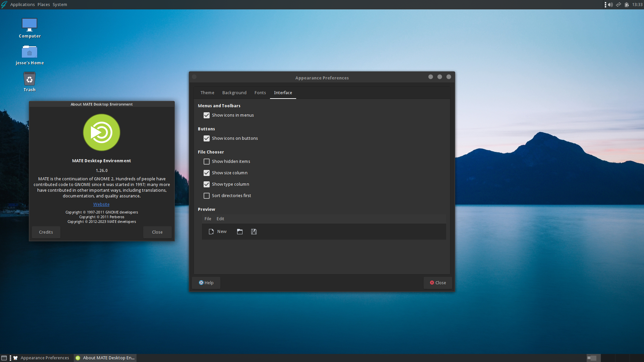Image resolution: width=644 pixels, height=362 pixels.
Task: Open the System menu in top panel
Action: 60,5
